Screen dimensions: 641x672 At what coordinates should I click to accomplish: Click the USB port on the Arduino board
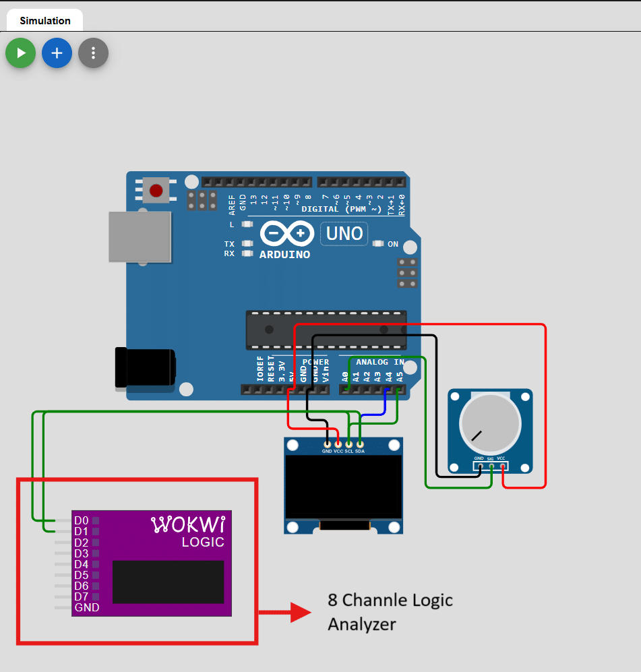pos(140,237)
